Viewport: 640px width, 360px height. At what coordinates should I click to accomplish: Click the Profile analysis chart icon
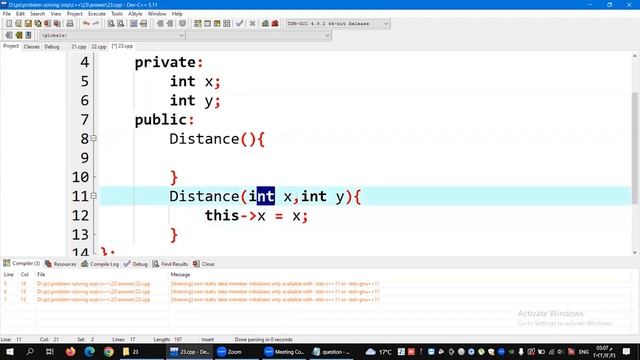pyautogui.click(x=265, y=24)
